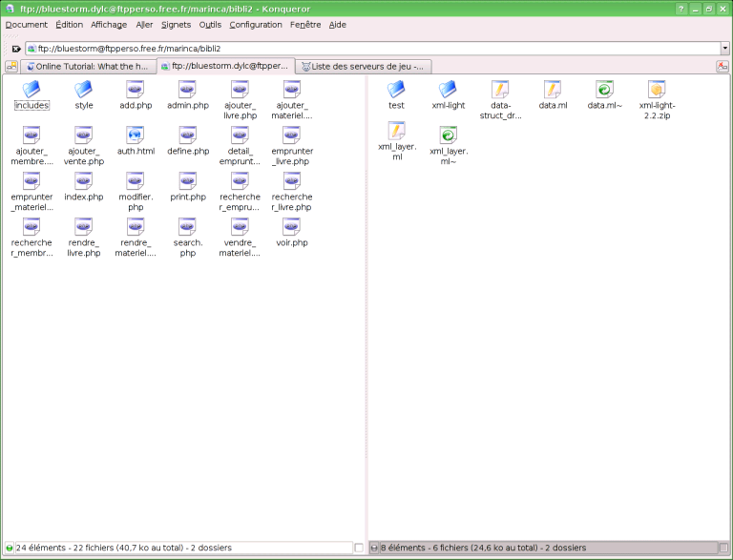Viewport: 733px width, 560px height.
Task: Select the xml-light-2.2.zip archive
Action: click(657, 90)
